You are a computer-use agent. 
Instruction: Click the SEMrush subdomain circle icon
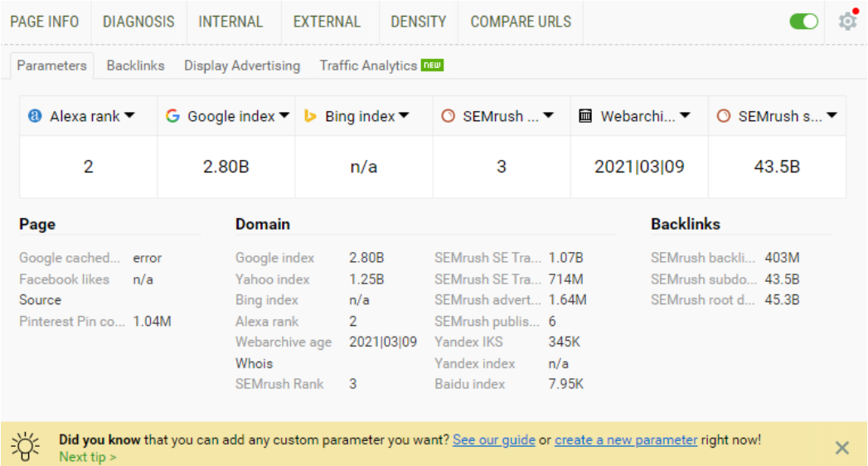(x=723, y=115)
